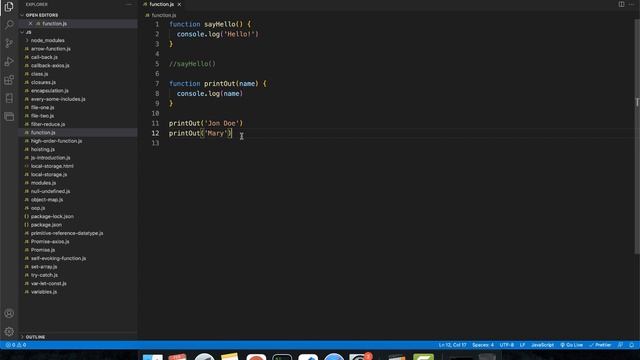Open object-map.js file
This screenshot has width=640, height=360.
pyautogui.click(x=47, y=200)
